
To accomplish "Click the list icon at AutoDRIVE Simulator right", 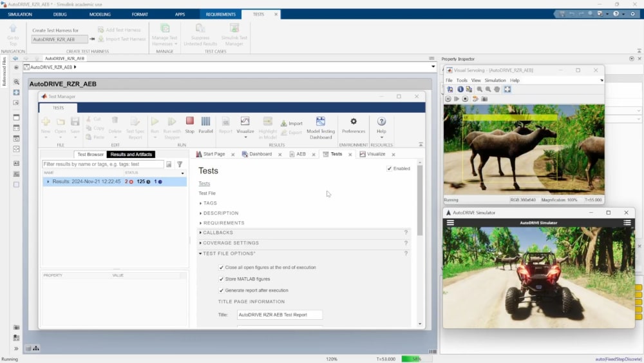I will 627,223.
